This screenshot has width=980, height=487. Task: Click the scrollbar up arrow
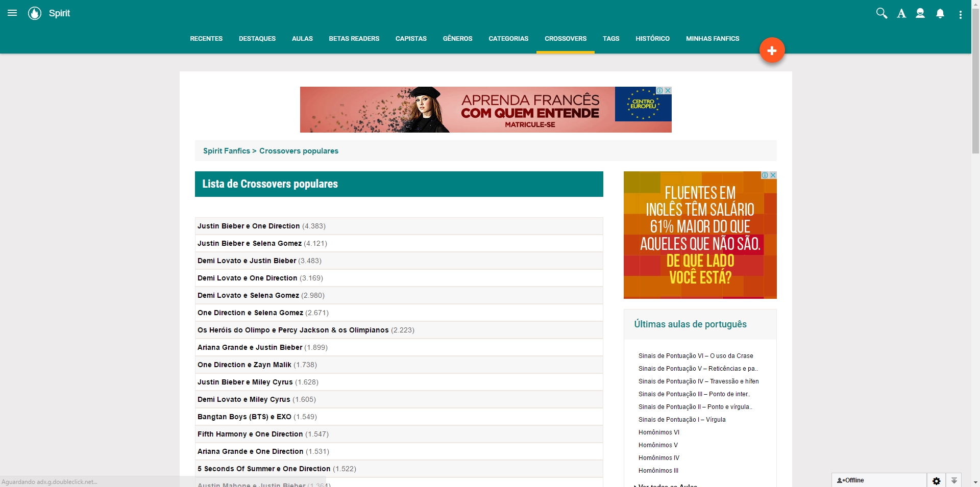point(975,4)
